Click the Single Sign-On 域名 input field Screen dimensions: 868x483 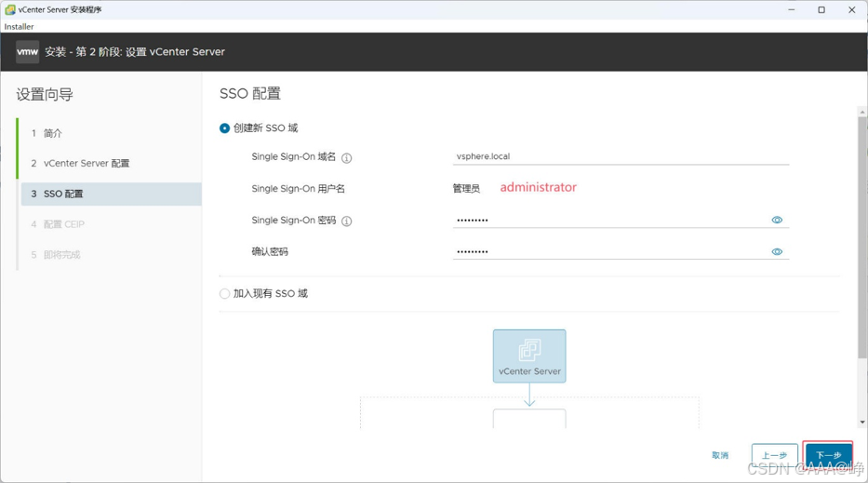coord(621,156)
